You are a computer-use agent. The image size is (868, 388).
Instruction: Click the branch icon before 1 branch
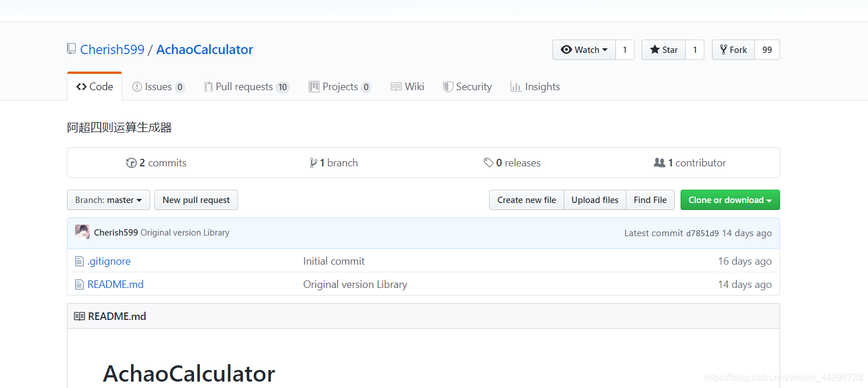[x=313, y=163]
